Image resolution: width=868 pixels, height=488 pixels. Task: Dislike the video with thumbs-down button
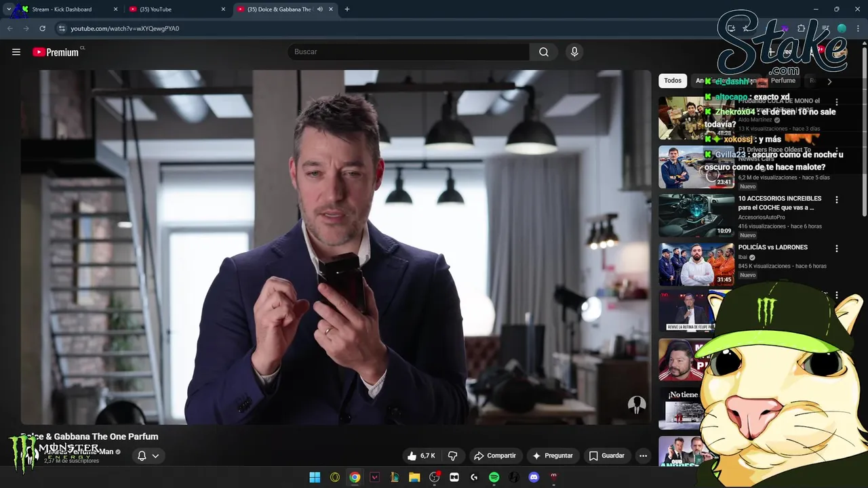coord(453,455)
